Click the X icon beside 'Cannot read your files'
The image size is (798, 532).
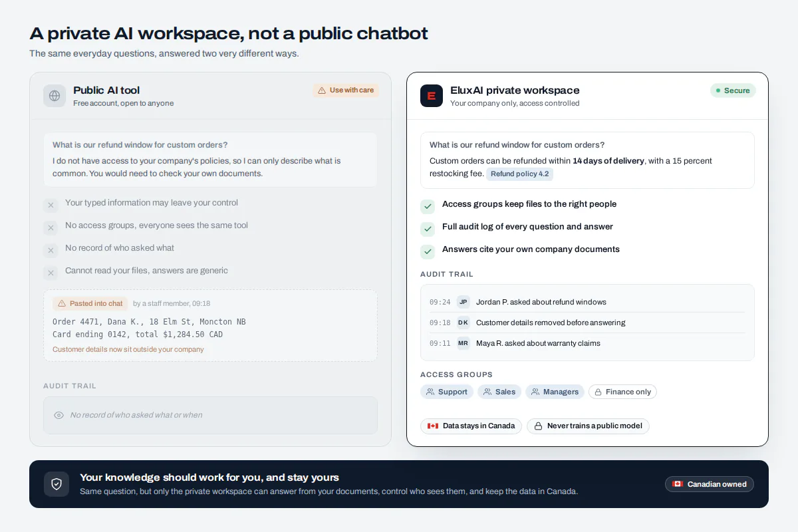coord(51,273)
